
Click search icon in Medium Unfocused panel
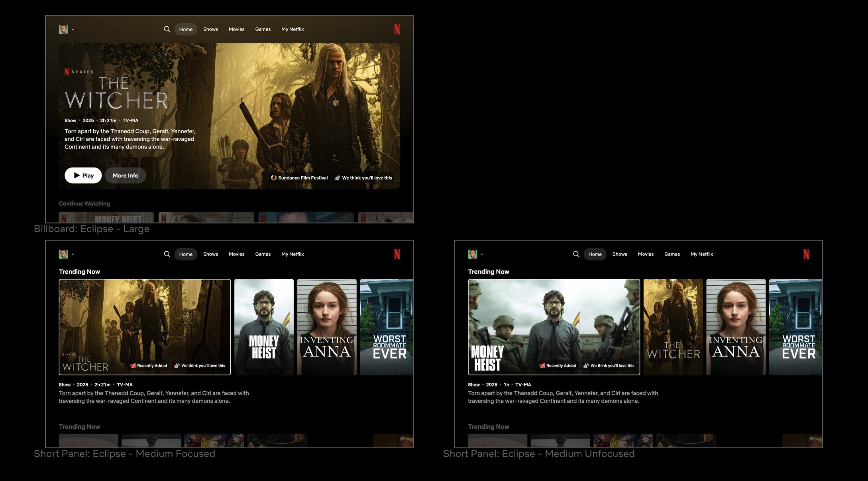(x=576, y=254)
